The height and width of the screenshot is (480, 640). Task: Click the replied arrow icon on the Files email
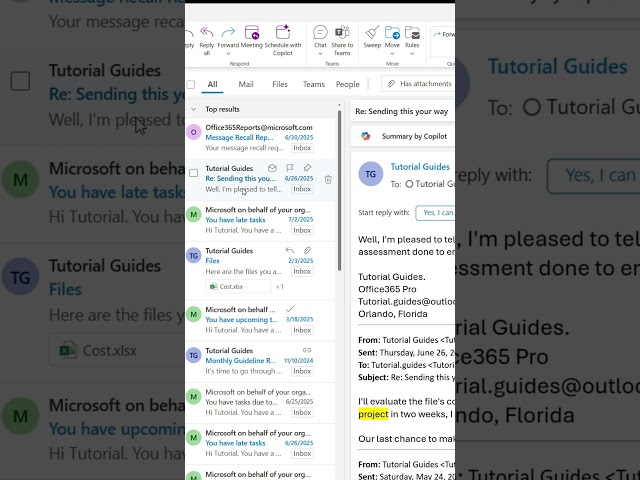[x=290, y=250]
